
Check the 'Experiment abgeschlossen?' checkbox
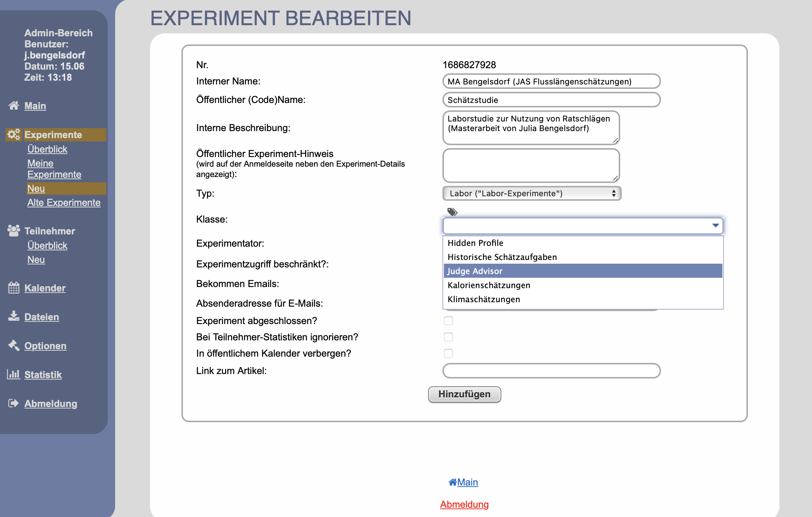coord(448,321)
